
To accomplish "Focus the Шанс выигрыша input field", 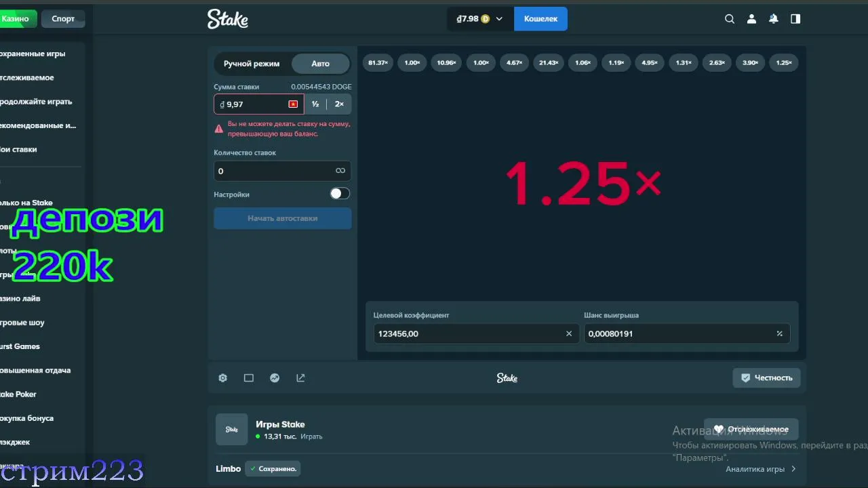I will [x=687, y=333].
